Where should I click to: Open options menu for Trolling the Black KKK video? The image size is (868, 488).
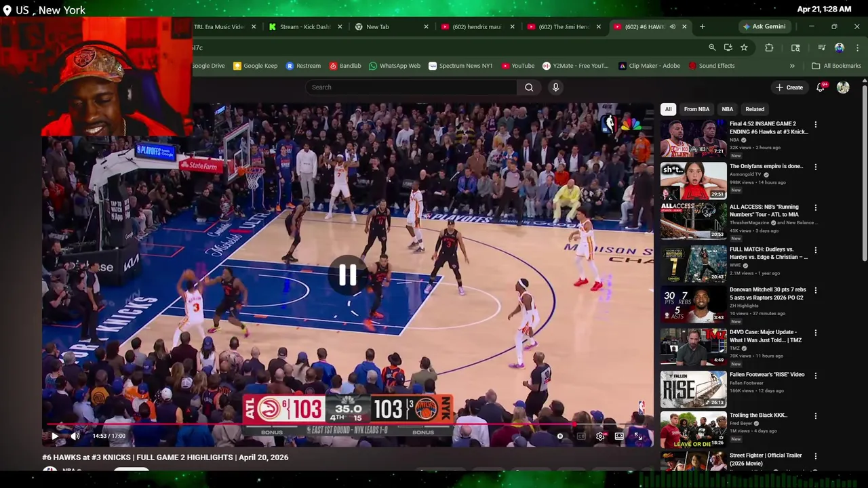point(815,416)
